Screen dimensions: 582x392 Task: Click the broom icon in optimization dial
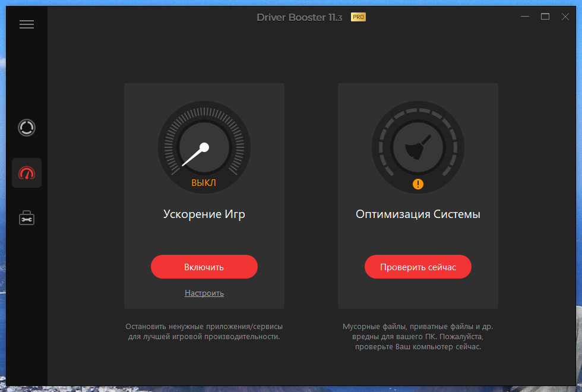click(x=418, y=147)
